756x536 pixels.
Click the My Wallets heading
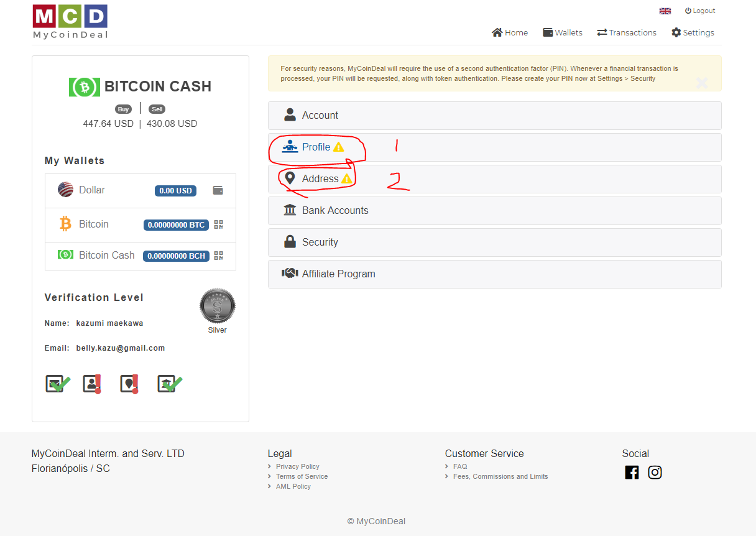(x=75, y=161)
